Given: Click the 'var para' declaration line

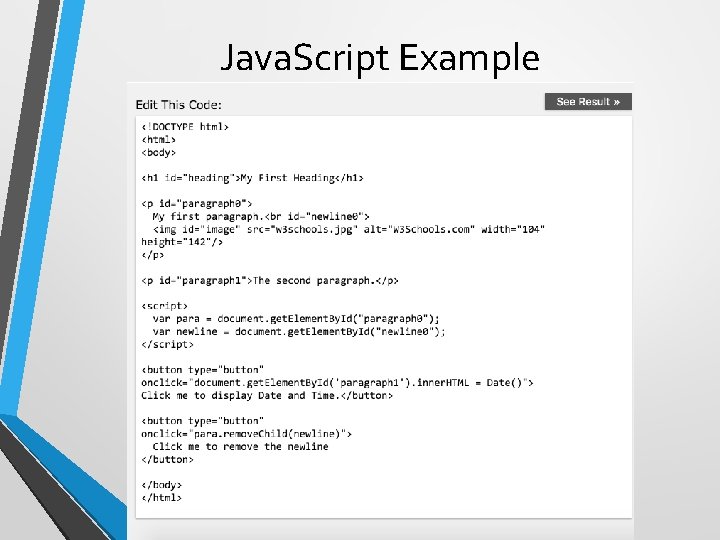Looking at the screenshot, I should click(x=296, y=319).
